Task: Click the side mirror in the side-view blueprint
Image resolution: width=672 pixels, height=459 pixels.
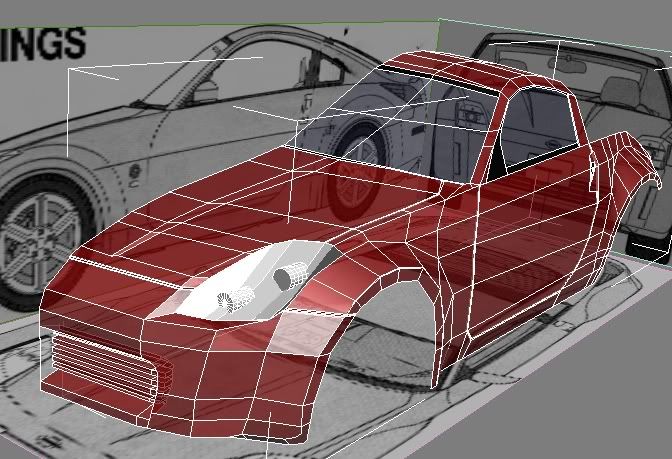Action: (207, 91)
